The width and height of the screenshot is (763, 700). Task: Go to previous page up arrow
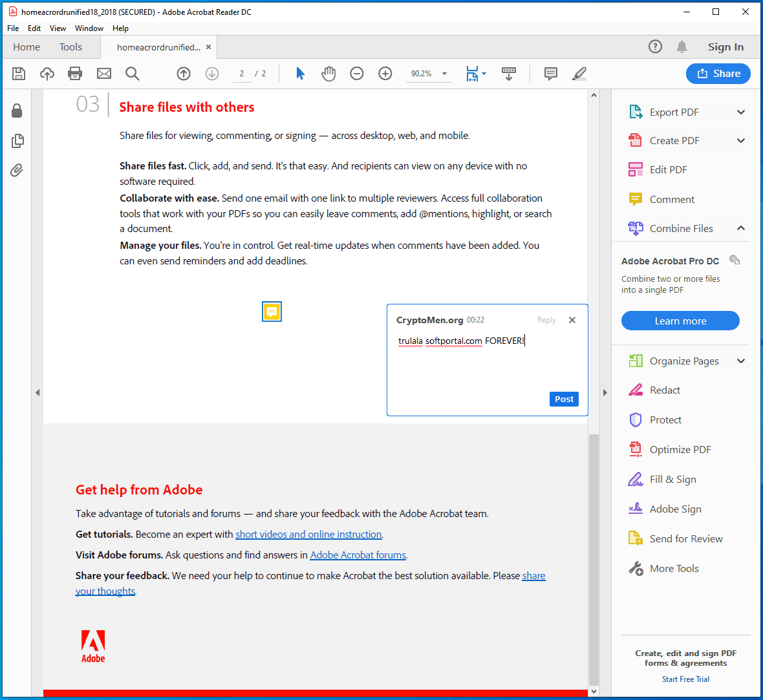coord(184,74)
